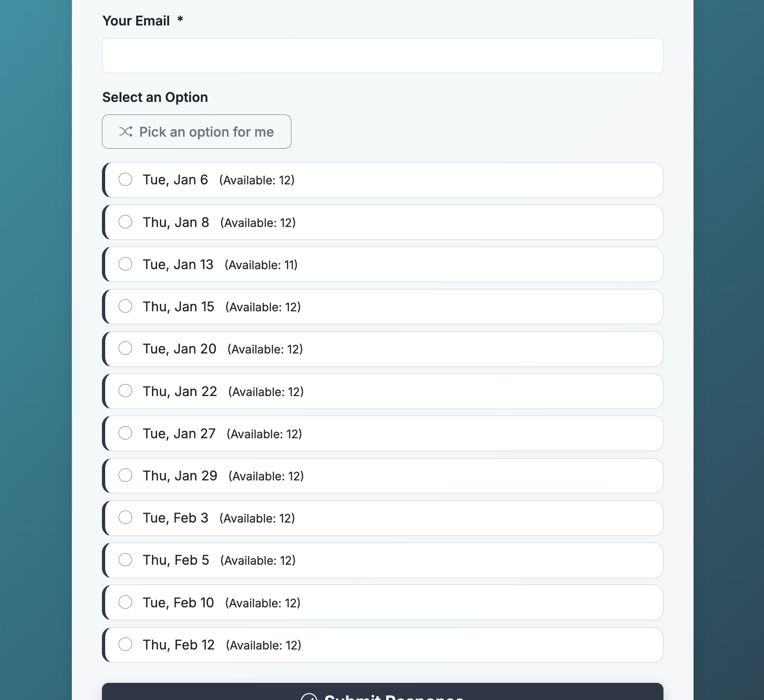Select the Thu, Feb 5 date

pos(125,560)
